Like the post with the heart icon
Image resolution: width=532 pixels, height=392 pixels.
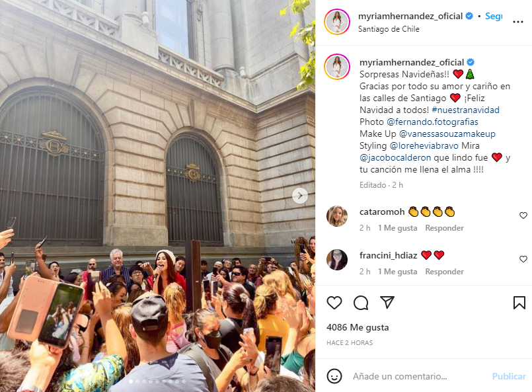pyautogui.click(x=334, y=302)
